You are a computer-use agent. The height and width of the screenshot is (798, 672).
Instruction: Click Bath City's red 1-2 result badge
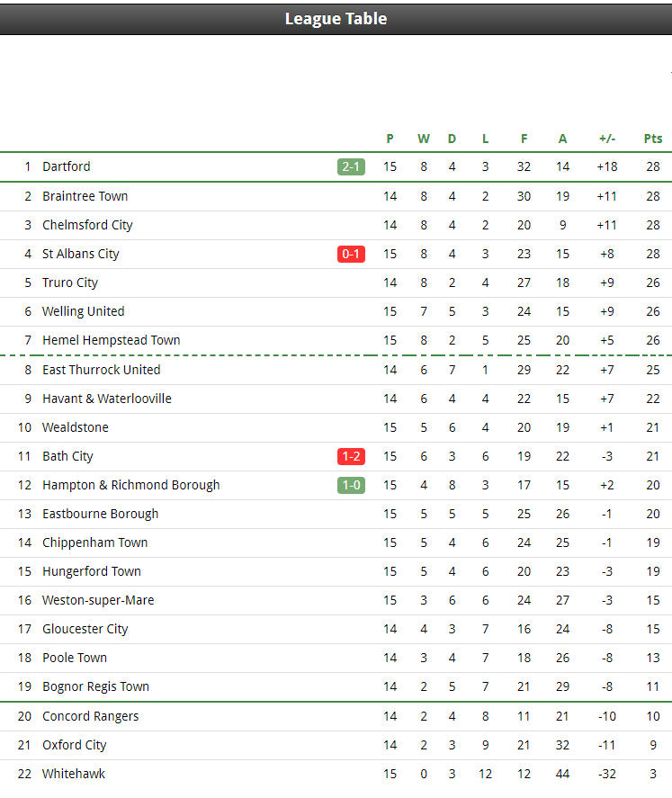point(351,456)
